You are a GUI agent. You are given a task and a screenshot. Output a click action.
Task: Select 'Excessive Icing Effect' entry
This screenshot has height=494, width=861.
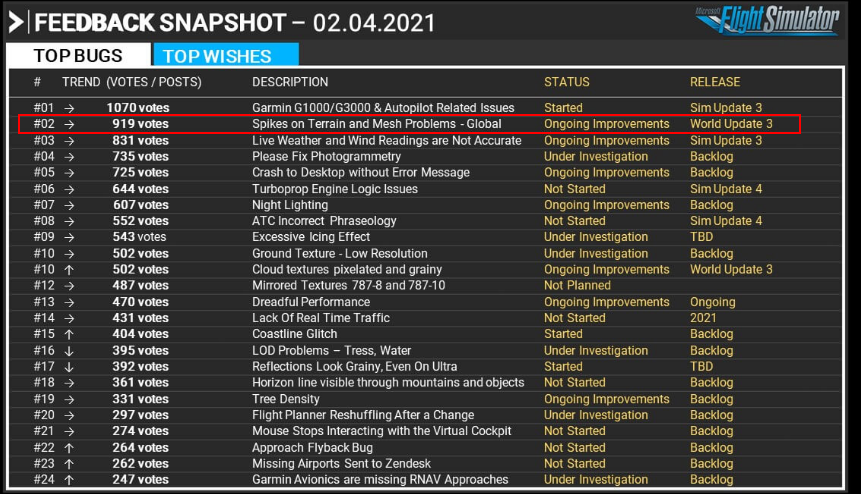coord(311,237)
